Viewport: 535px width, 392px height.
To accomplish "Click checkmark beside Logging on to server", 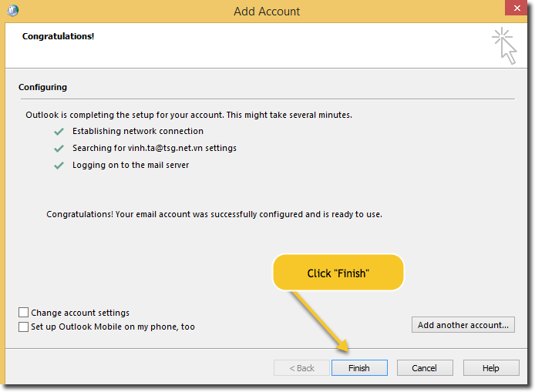I will 59,166.
